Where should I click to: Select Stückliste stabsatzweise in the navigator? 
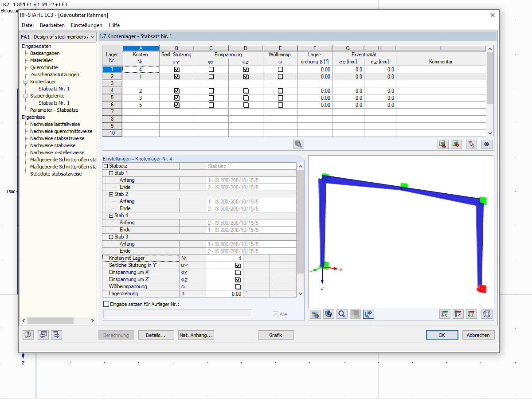(x=56, y=174)
